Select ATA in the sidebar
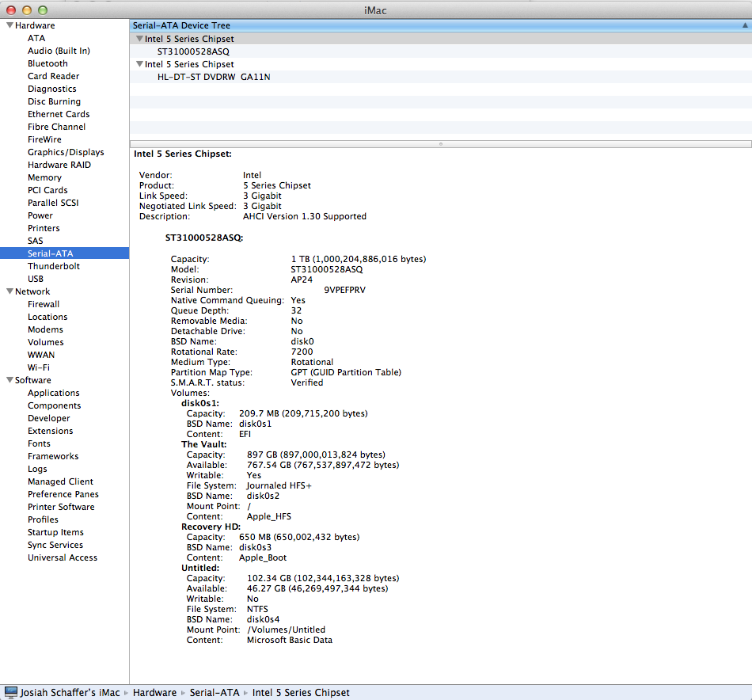The height and width of the screenshot is (700, 752). pos(36,38)
